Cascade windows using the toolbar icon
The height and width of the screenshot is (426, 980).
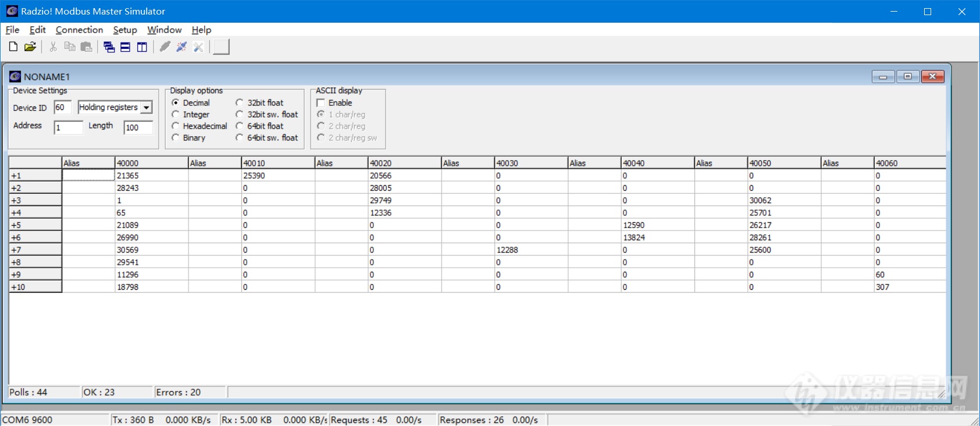coord(109,47)
